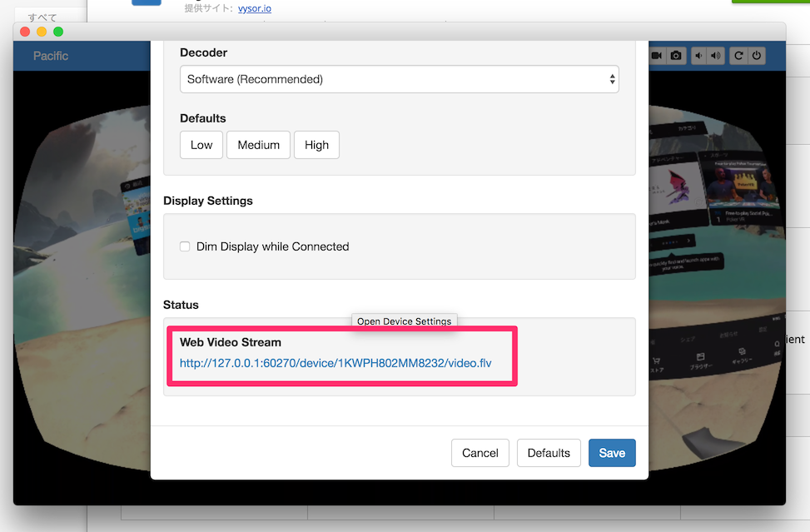Click the power button icon

(756, 56)
